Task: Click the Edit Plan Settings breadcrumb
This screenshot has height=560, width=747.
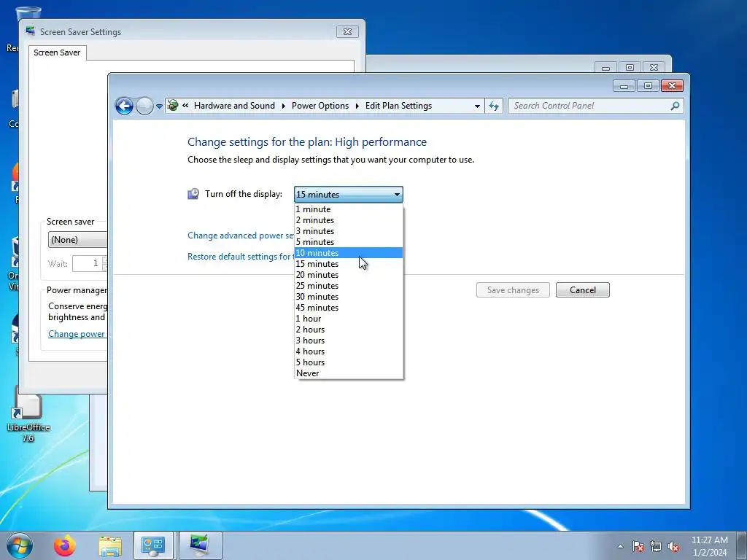Action: tap(399, 106)
